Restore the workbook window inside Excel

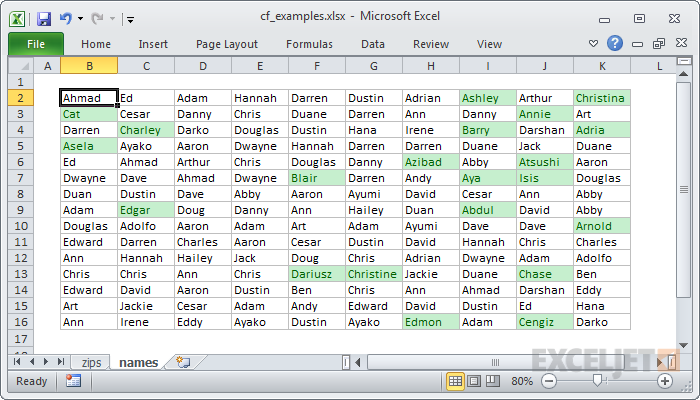point(659,43)
